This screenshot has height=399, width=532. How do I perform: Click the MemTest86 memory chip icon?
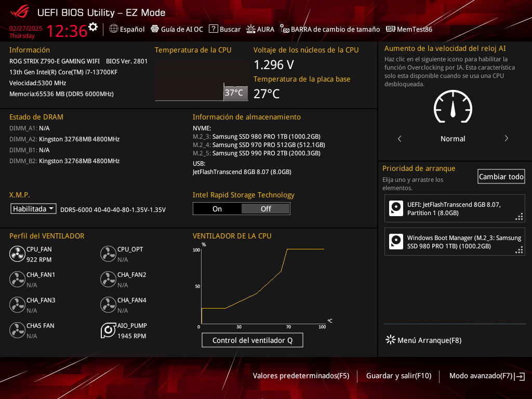[x=391, y=29]
